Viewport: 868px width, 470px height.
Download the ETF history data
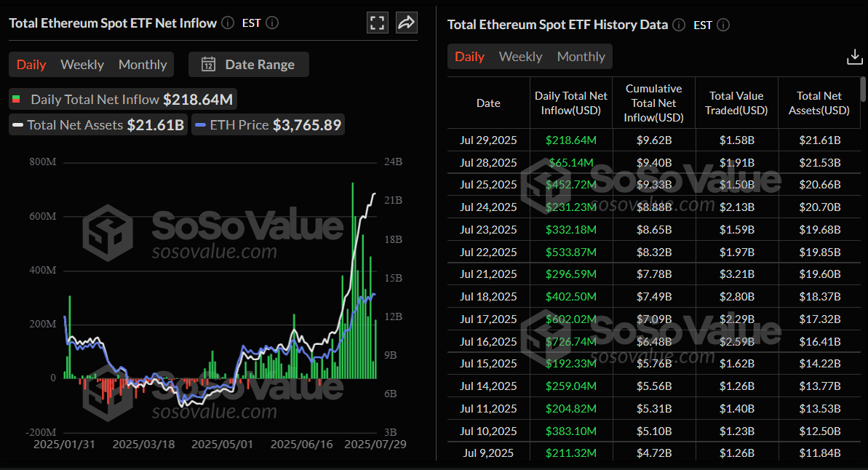click(854, 56)
